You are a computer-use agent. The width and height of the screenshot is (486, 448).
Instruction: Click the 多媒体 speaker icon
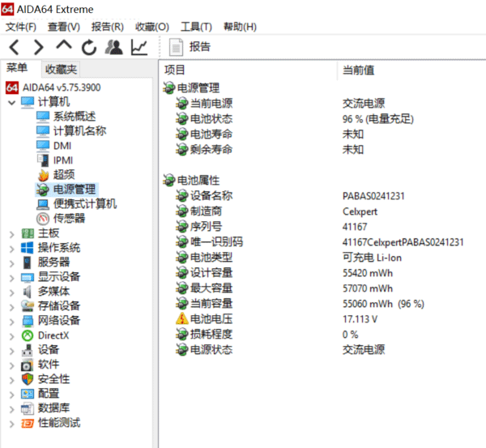coord(28,292)
